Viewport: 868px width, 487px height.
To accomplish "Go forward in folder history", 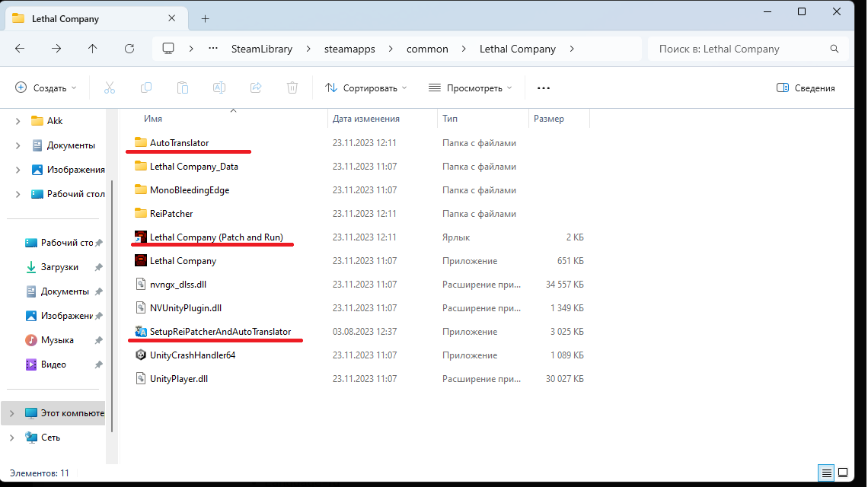I will click(56, 49).
